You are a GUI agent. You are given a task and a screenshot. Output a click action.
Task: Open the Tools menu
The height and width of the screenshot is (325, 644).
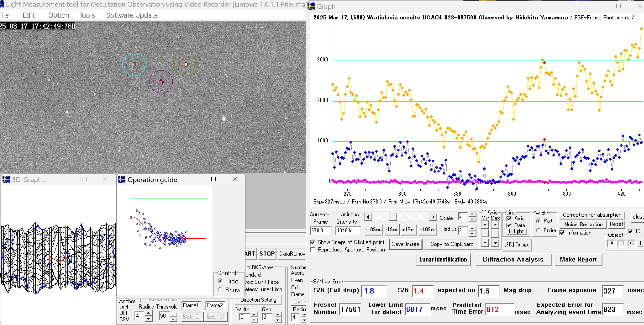(87, 15)
